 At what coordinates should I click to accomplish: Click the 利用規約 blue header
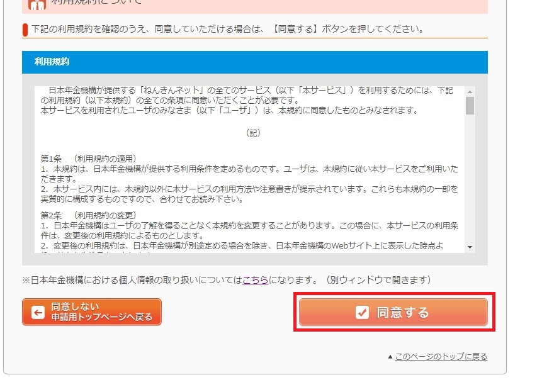(x=255, y=62)
